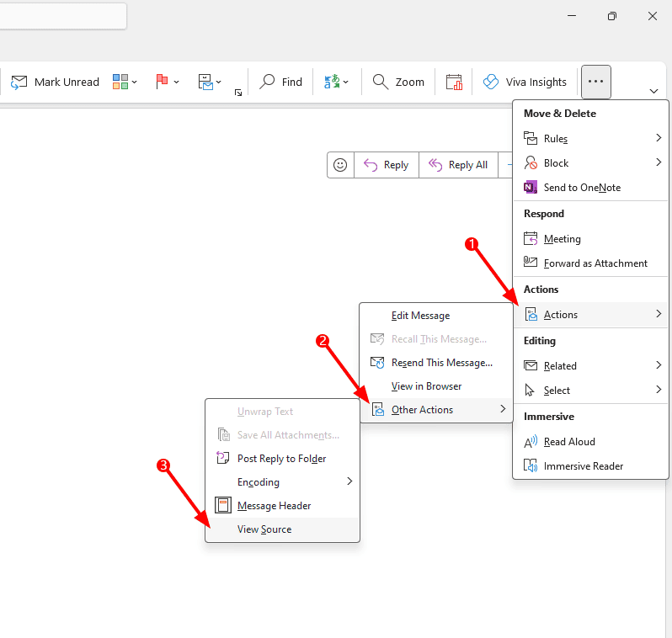The height and width of the screenshot is (638, 672).
Task: Click the Reply button
Action: tap(386, 165)
